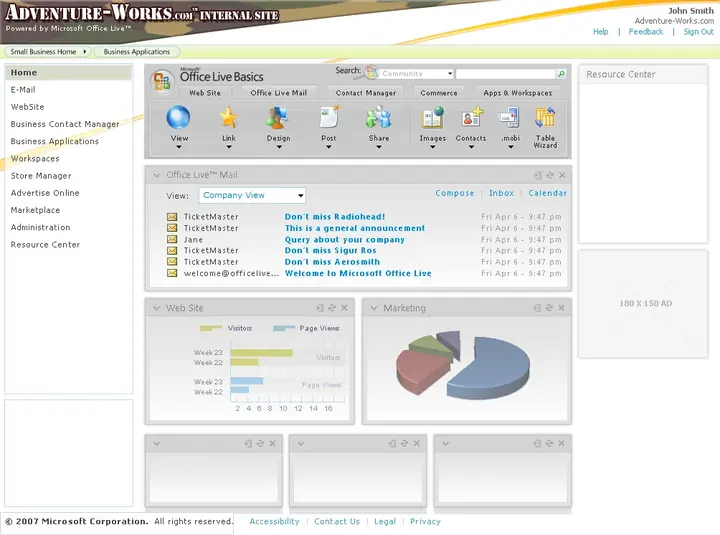This screenshot has width=720, height=535.
Task: Open the Calendar link
Action: (x=547, y=193)
